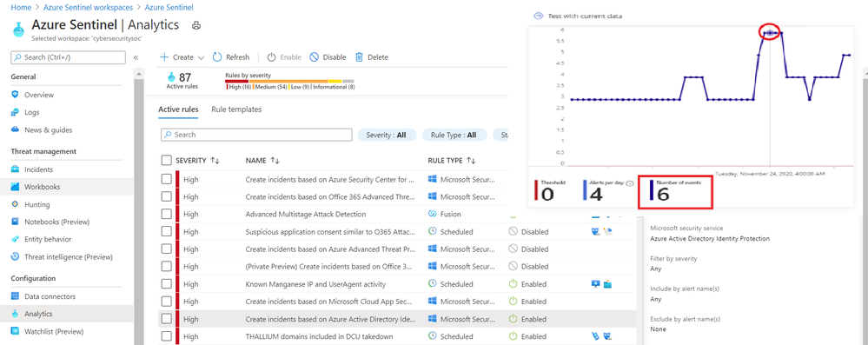This screenshot has height=345, width=868.
Task: Open Threat intelligence (Preview) page
Action: tap(68, 257)
